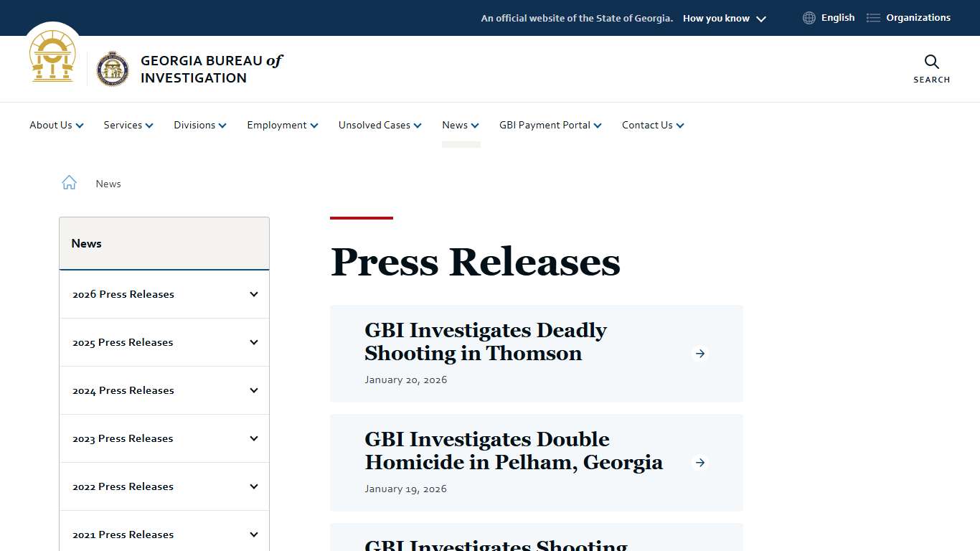Click the GBI Payment Portal link
The height and width of the screenshot is (551, 980).
[550, 125]
